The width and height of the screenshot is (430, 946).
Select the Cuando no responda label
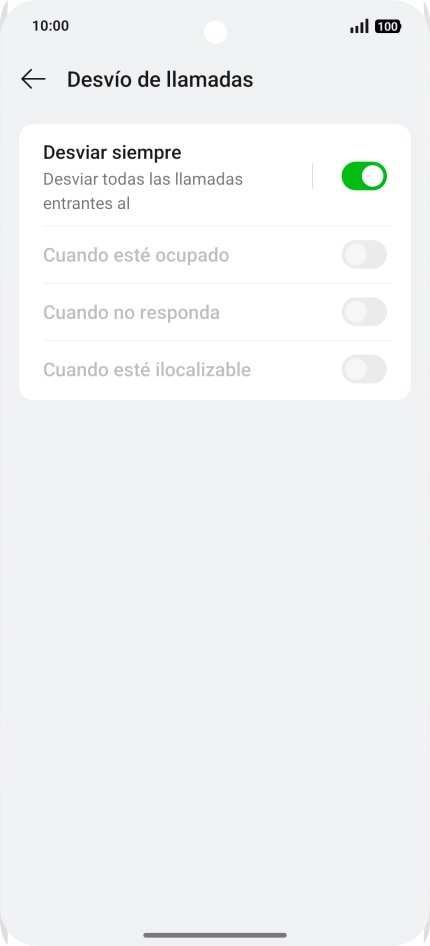pyautogui.click(x=131, y=313)
